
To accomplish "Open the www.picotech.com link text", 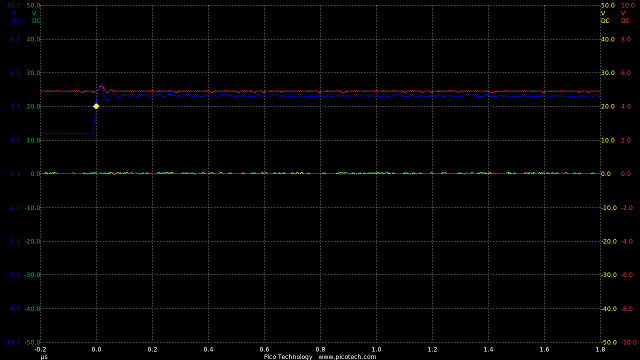I will point(347,357).
